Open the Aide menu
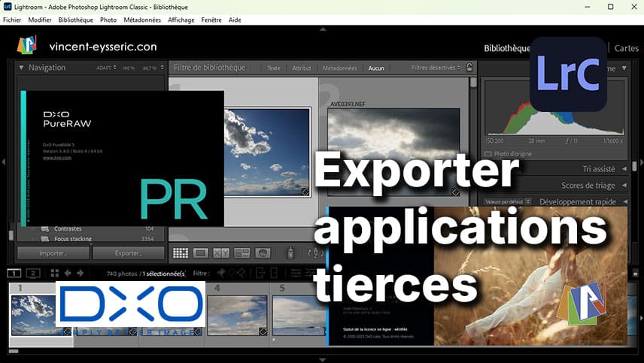Viewport: 644px width, 363px height. pyautogui.click(x=235, y=20)
